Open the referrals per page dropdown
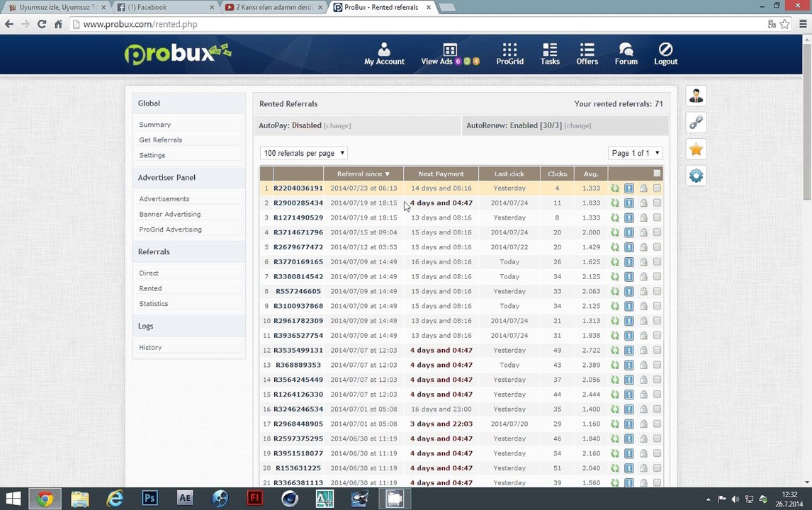The image size is (812, 510). click(303, 153)
